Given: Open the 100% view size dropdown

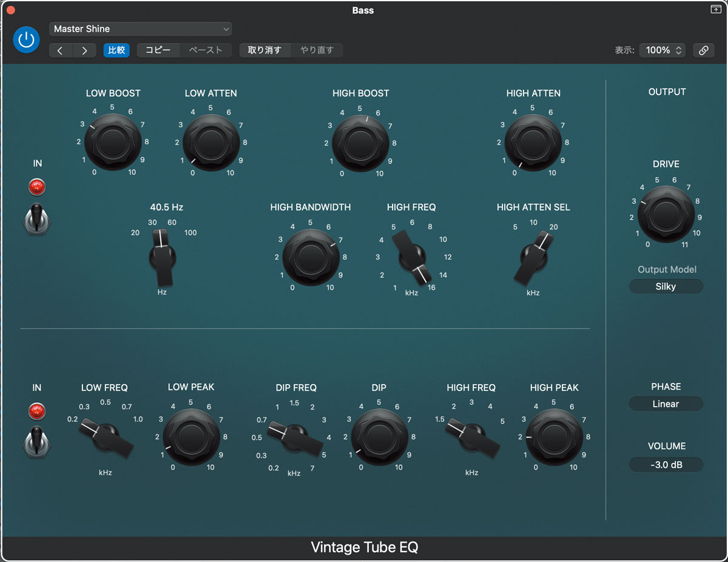Looking at the screenshot, I should click(662, 50).
